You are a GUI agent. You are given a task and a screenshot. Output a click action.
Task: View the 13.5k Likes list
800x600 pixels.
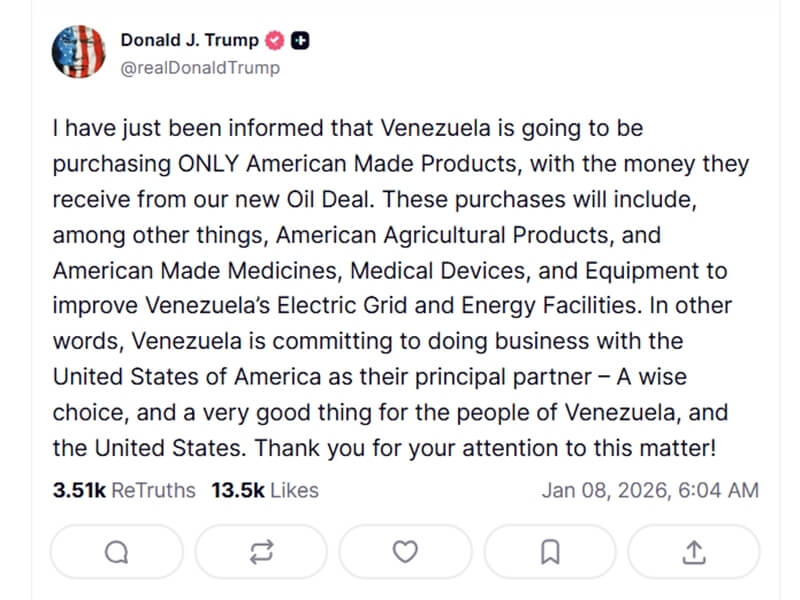(265, 490)
